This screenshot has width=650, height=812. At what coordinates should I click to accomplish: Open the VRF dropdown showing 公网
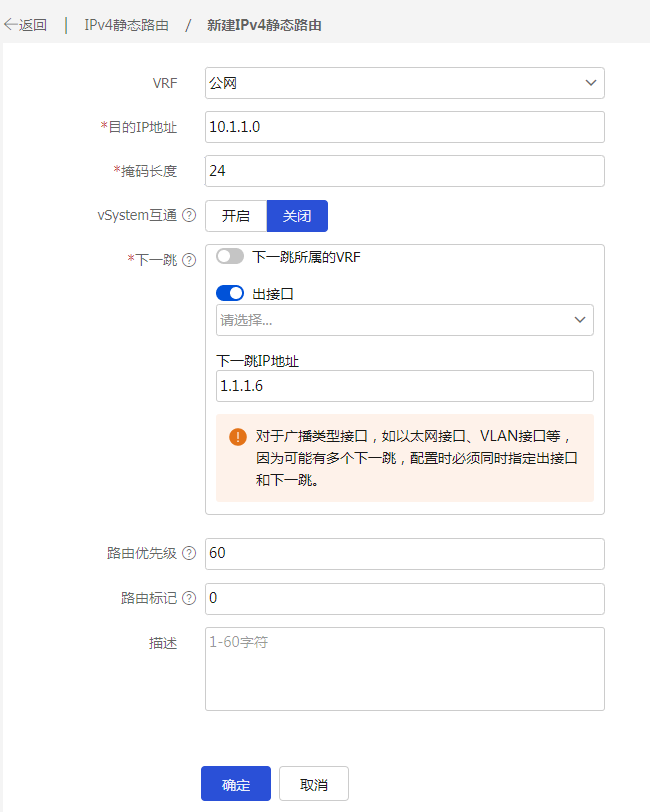point(404,83)
